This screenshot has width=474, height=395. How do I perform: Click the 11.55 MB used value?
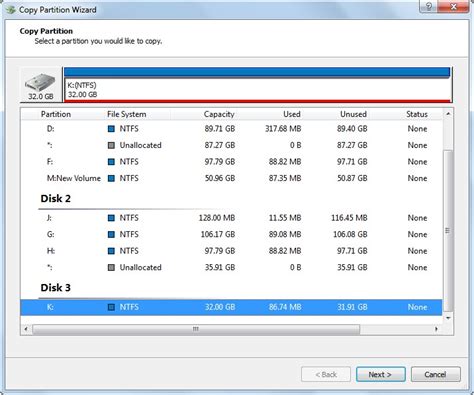click(x=285, y=218)
